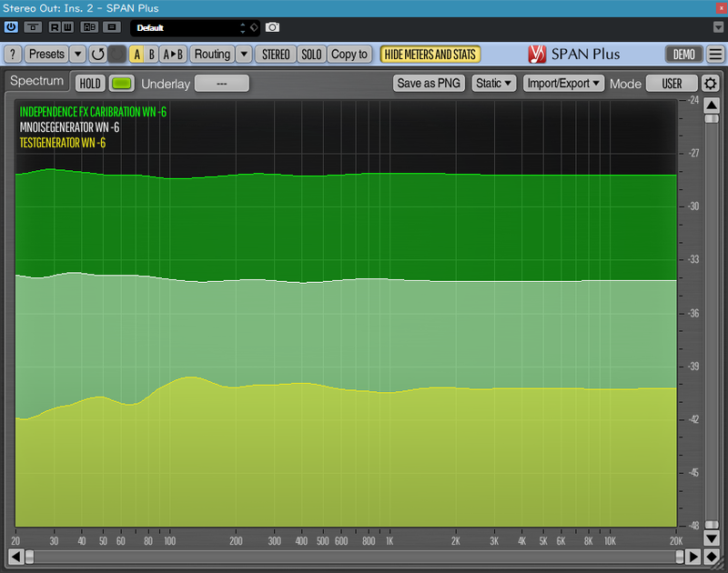This screenshot has width=728, height=573.
Task: Click the preset up/down stepper arrows
Action: point(242,28)
